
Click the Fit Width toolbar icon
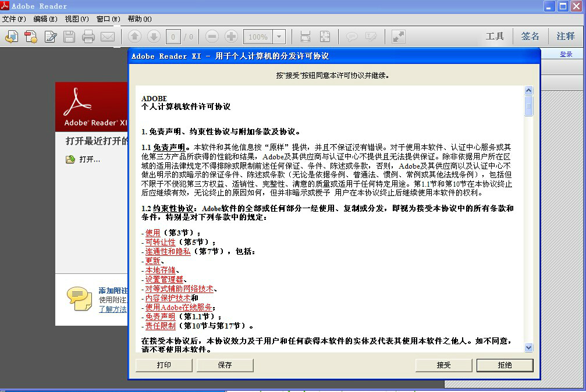tap(307, 36)
